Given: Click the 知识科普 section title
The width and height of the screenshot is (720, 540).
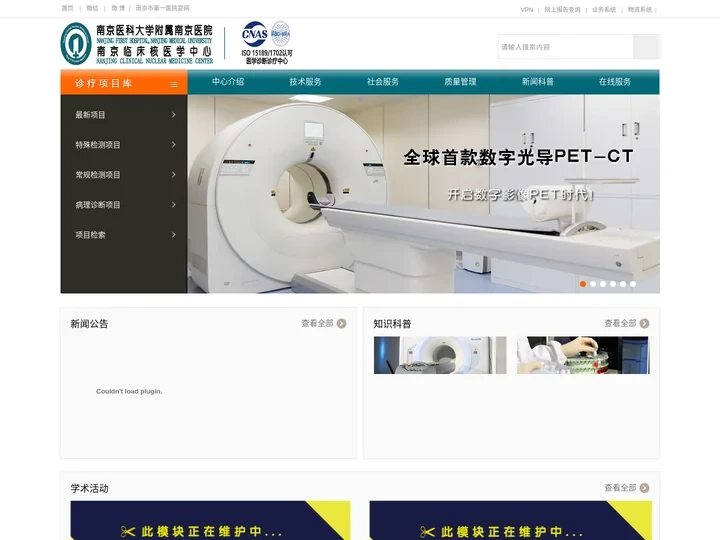Looking at the screenshot, I should tap(392, 324).
